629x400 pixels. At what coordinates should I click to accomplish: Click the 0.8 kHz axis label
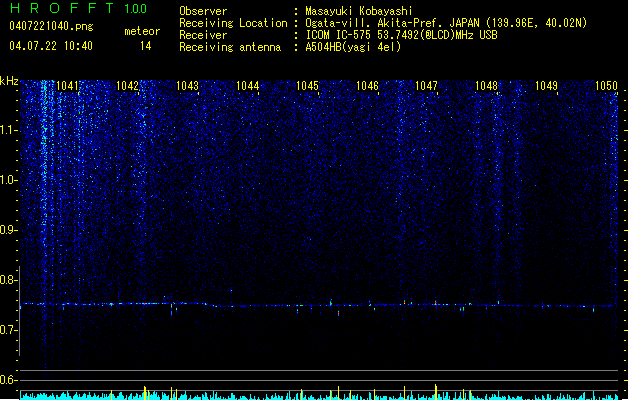click(x=9, y=280)
